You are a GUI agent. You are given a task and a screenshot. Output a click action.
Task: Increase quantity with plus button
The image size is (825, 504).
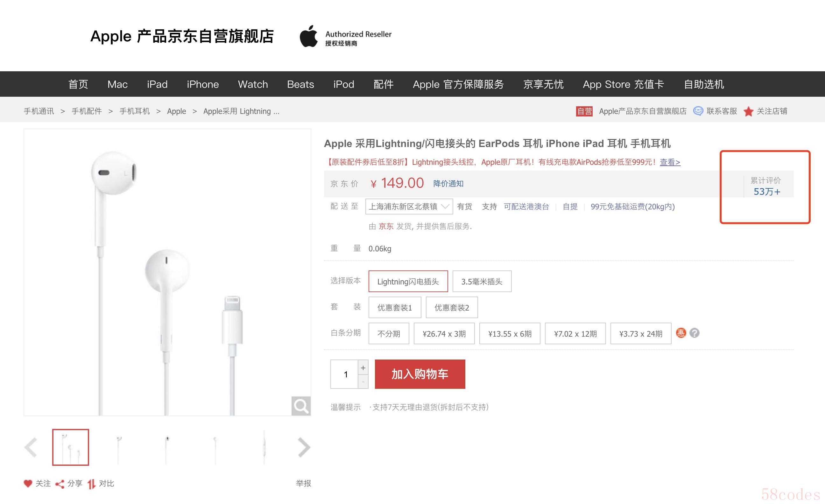363,368
